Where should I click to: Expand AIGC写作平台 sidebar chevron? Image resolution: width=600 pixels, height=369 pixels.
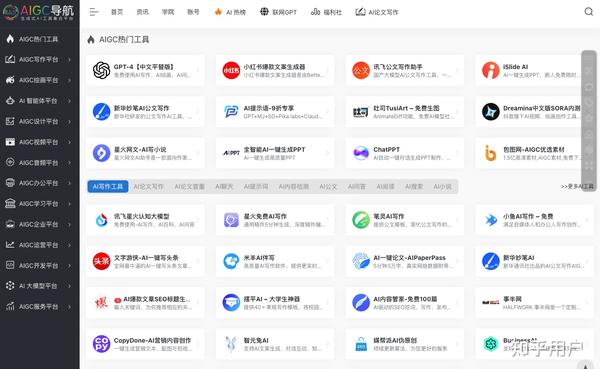pos(70,59)
